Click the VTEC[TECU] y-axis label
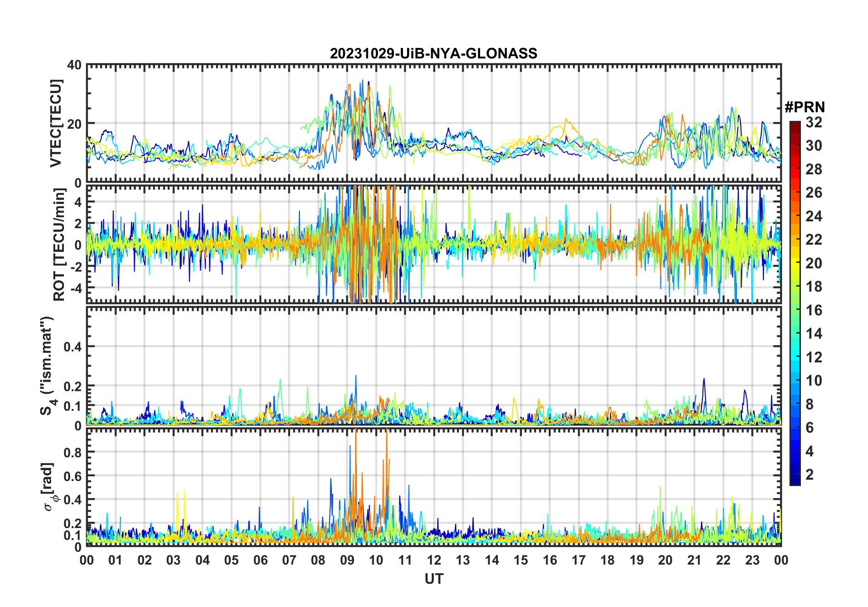This screenshot has height=607, width=868. point(56,123)
